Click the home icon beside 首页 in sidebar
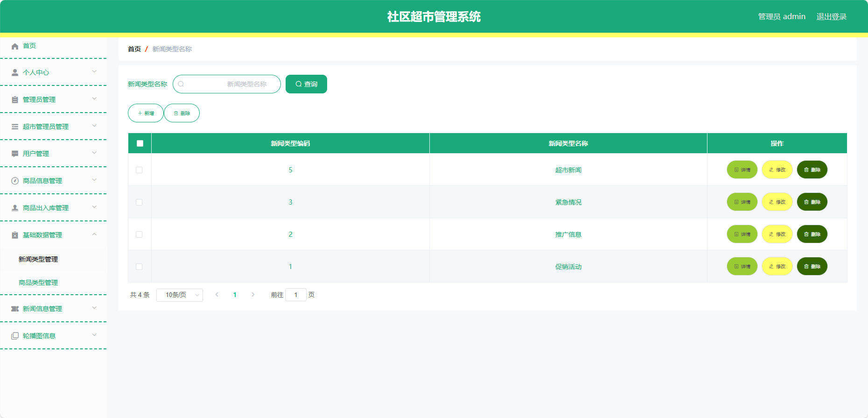868x418 pixels. (x=15, y=46)
